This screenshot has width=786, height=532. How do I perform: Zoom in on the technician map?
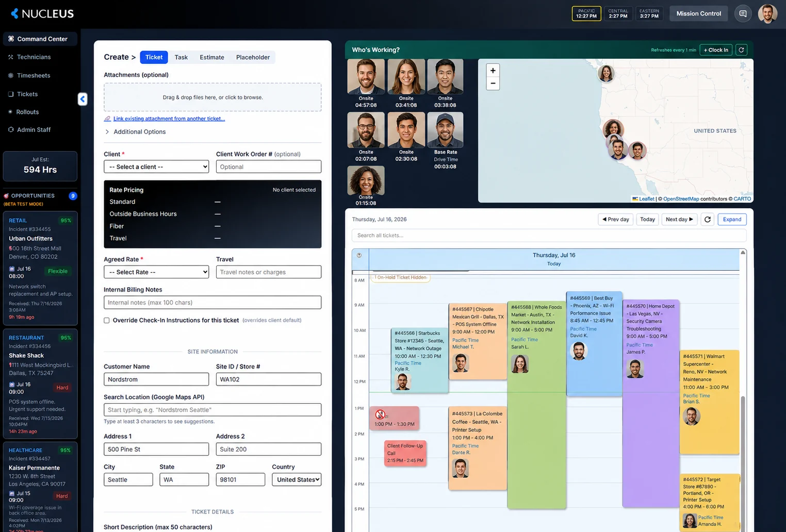coord(493,71)
